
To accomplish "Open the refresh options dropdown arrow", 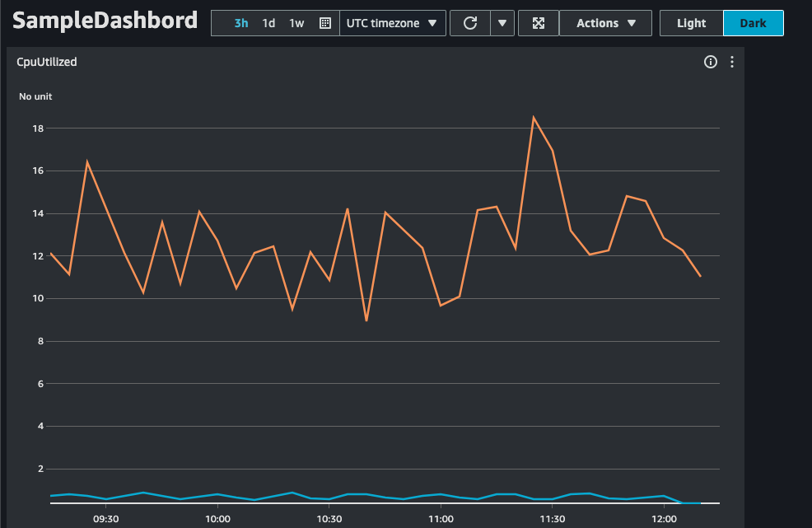I will coord(502,23).
